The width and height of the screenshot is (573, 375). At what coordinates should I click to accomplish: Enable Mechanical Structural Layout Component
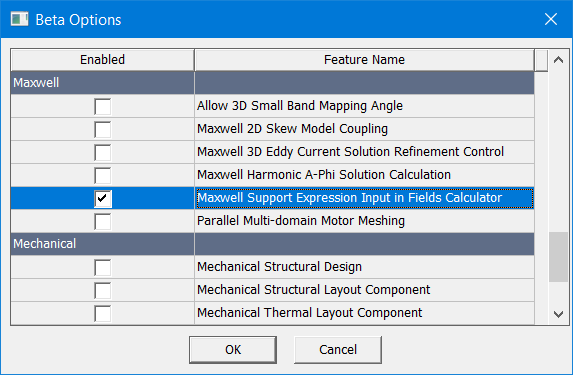[102, 291]
